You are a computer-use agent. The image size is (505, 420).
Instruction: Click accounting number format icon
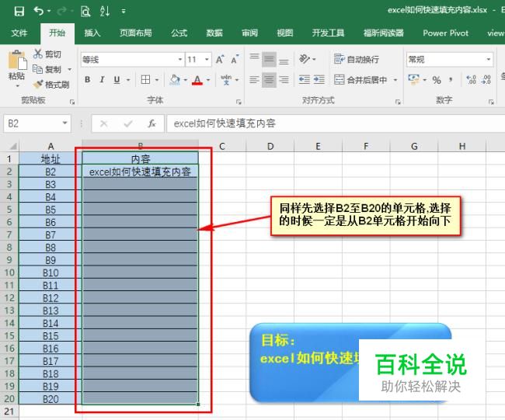[x=413, y=79]
